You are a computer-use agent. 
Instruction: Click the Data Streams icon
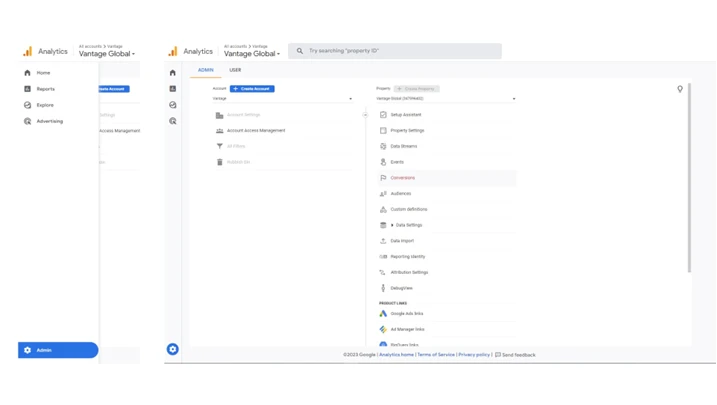tap(383, 146)
